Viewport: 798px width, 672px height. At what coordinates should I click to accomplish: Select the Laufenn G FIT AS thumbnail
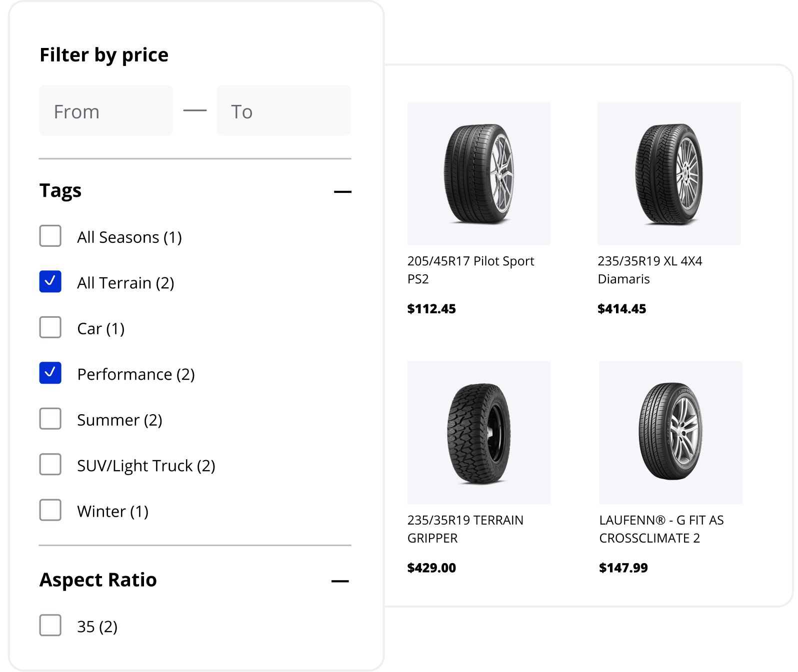pyautogui.click(x=670, y=433)
